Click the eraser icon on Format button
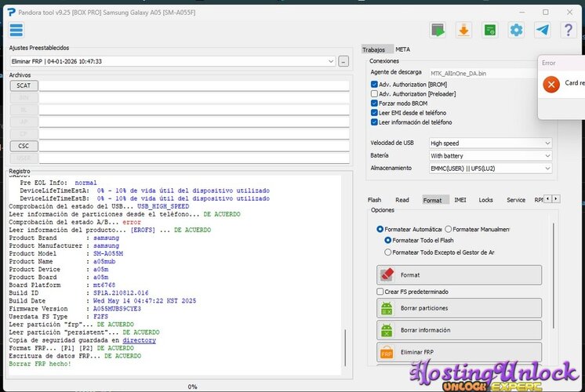This screenshot has width=585, height=392. pyautogui.click(x=387, y=275)
